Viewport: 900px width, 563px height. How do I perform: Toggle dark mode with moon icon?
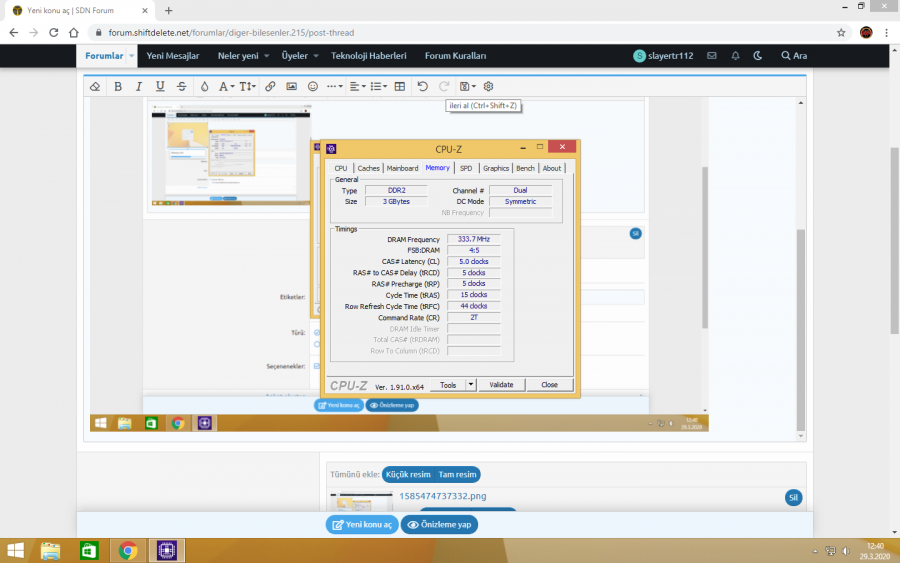coord(758,56)
